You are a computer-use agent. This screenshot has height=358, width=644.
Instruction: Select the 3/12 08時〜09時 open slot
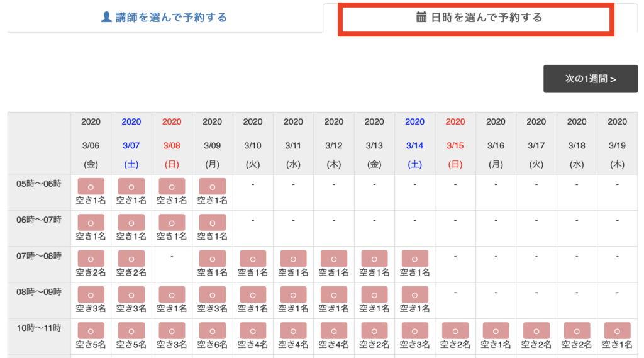coord(334,295)
